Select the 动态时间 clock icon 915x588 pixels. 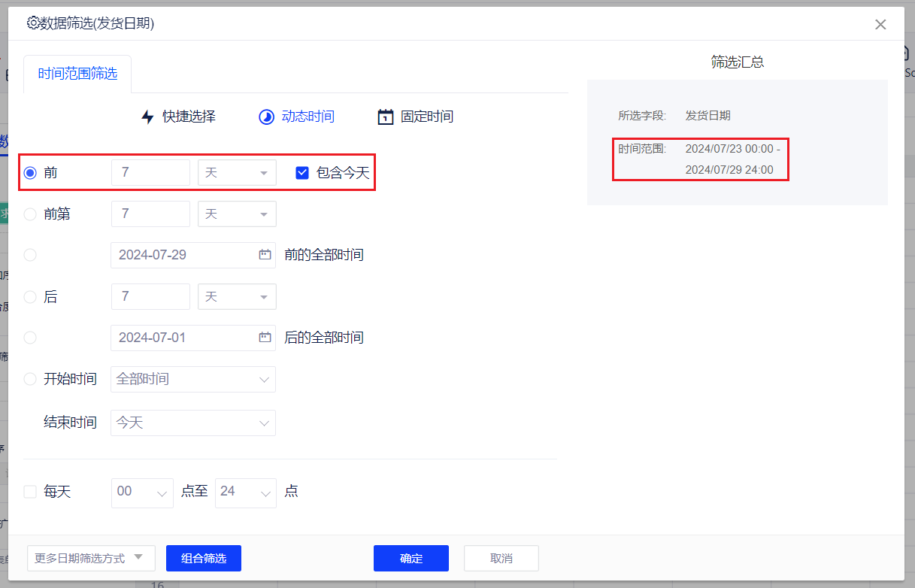[x=266, y=117]
